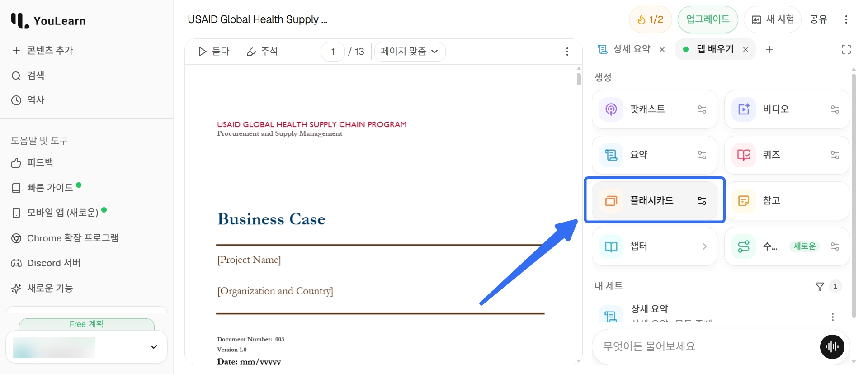The height and width of the screenshot is (374, 868).
Task: Adjust settings icon on the 새로운 card
Action: pos(835,246)
